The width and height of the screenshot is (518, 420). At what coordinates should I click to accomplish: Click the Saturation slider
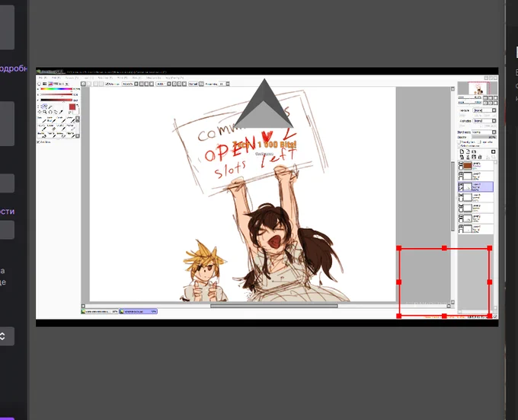click(56, 94)
